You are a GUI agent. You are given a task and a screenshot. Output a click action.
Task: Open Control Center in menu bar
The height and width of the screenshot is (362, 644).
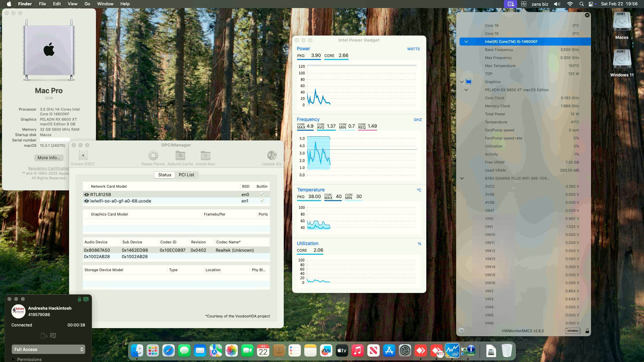point(591,4)
